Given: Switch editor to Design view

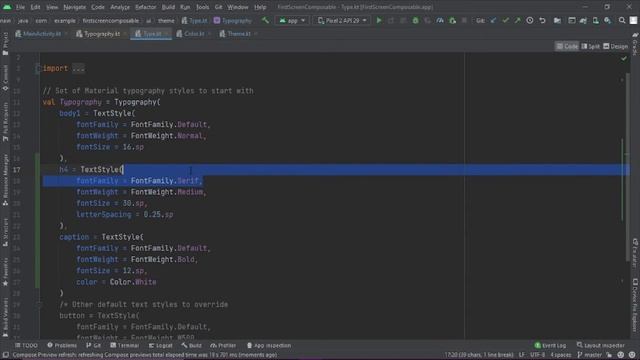Looking at the screenshot, I should pos(616,47).
